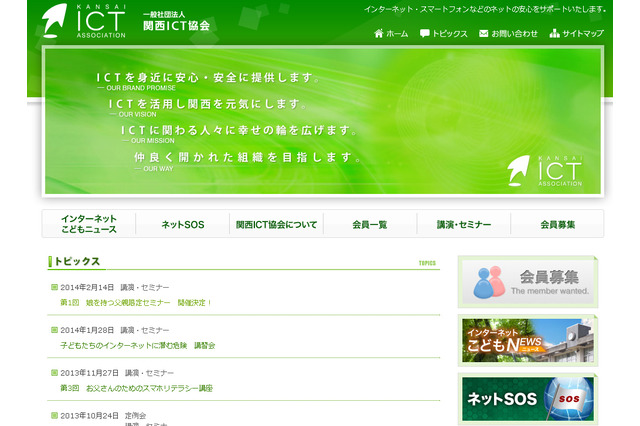
Task: Click the home icon beside ホーム
Action: click(x=379, y=33)
